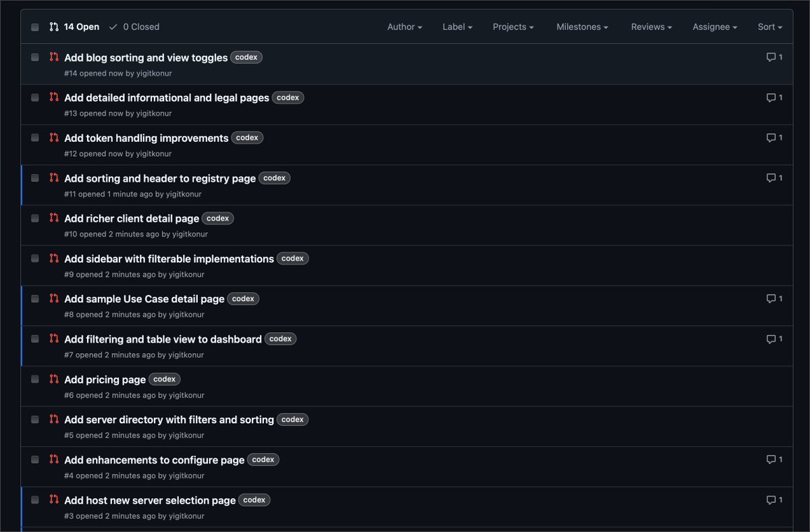Open the Milestones filter dropdown
The image size is (810, 532).
pyautogui.click(x=582, y=27)
